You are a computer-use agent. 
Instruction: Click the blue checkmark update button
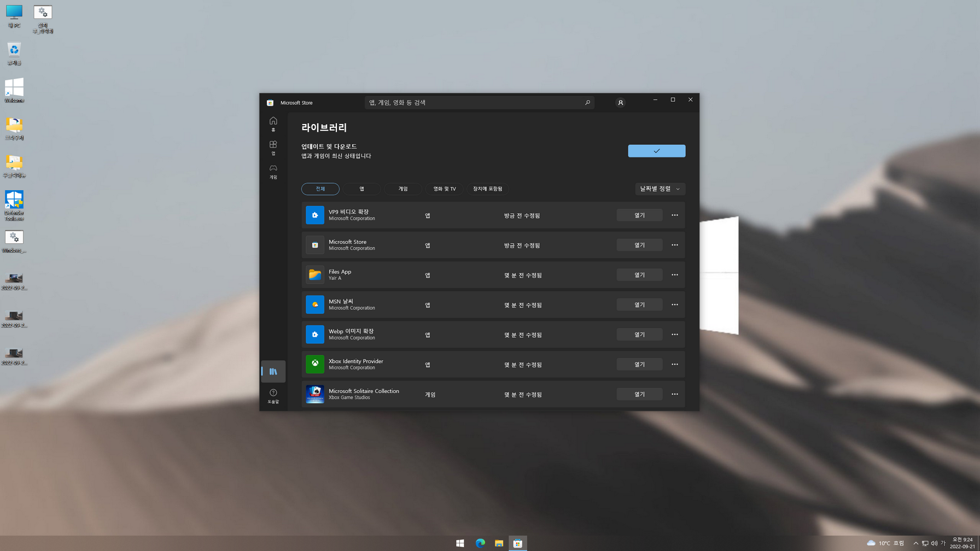(656, 151)
